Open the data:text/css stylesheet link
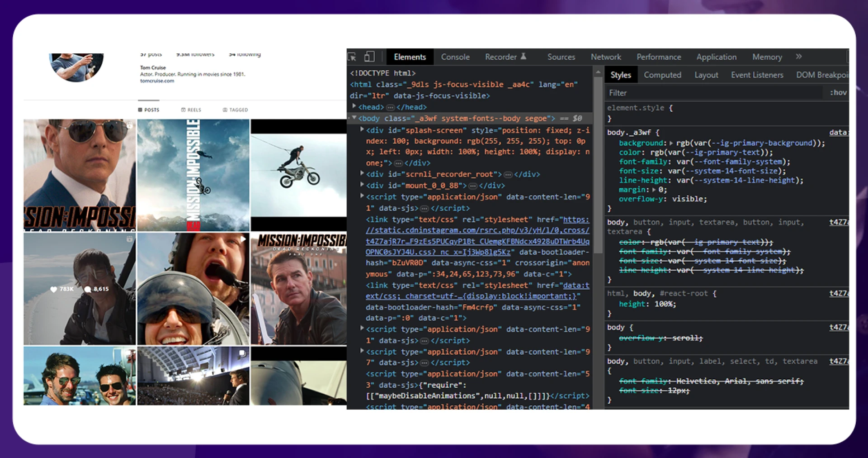Image resolution: width=868 pixels, height=458 pixels. coord(477,291)
